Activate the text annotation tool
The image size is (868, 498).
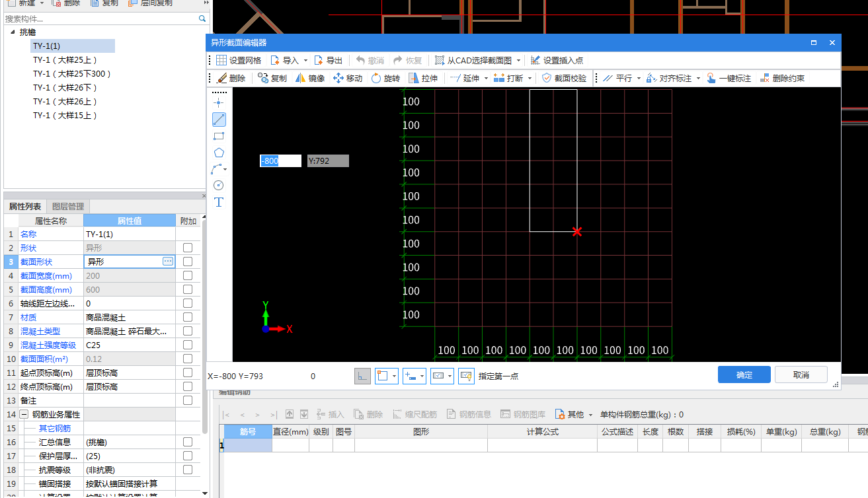click(x=219, y=202)
